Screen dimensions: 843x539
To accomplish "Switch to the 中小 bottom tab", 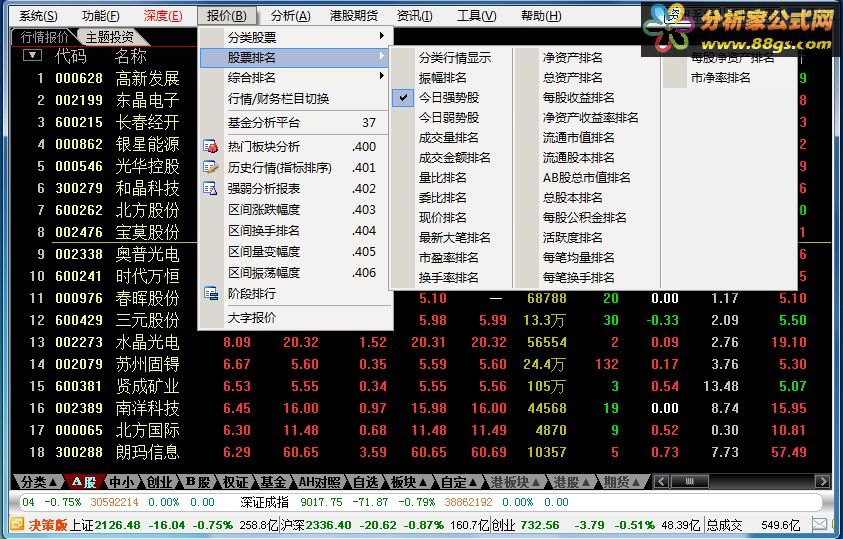I will click(x=122, y=482).
